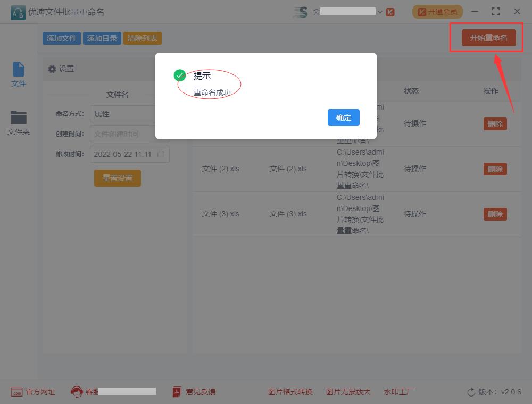Confirm the success dialog with 确定
Viewport: 532px width, 404px height.
point(343,117)
